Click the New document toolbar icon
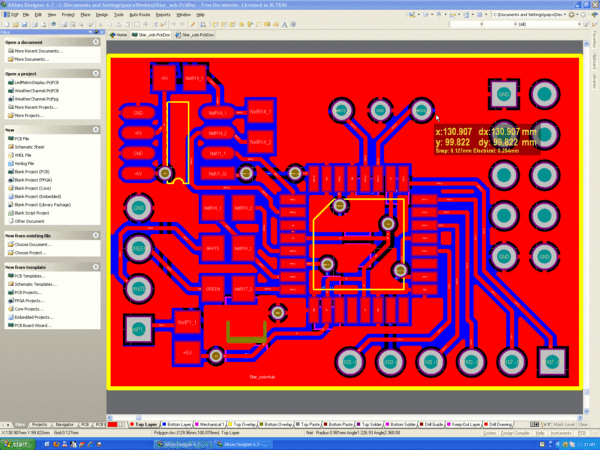Image resolution: width=600 pixels, height=450 pixels. [x=7, y=24]
